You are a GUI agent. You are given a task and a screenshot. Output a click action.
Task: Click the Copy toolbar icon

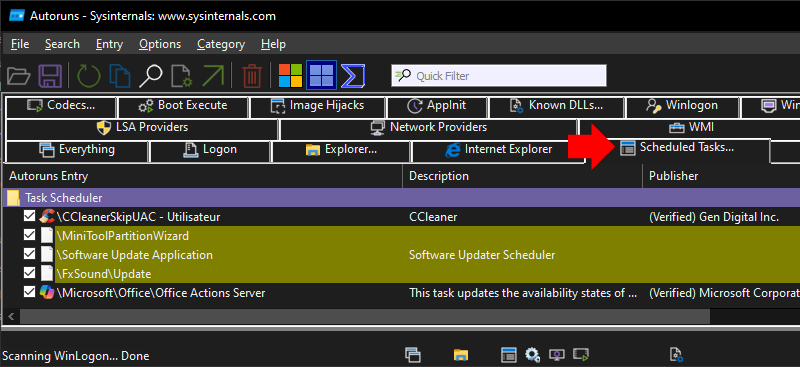120,76
